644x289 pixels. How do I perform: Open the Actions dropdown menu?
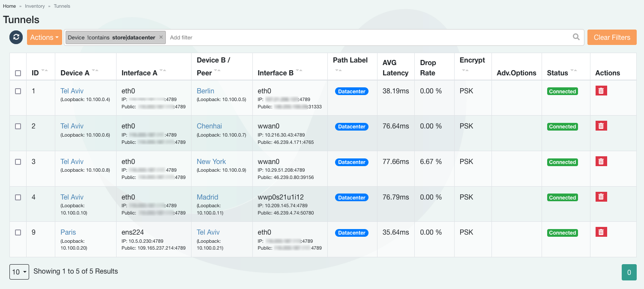(45, 37)
